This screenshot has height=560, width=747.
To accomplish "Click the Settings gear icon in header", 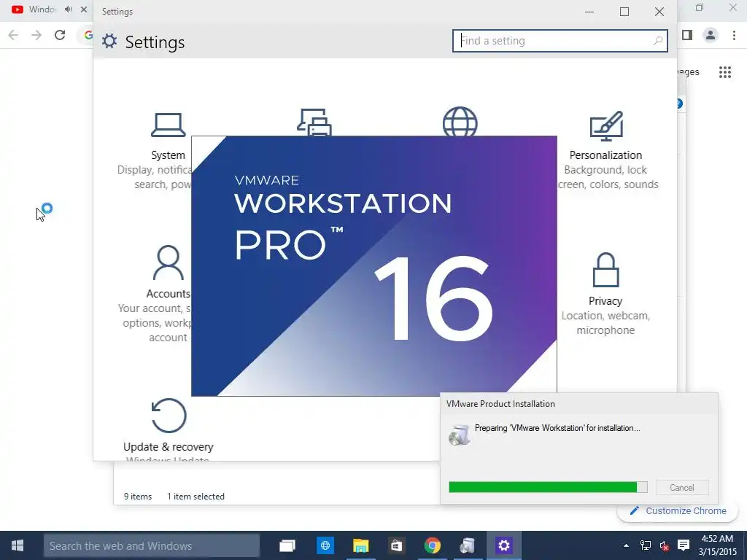I will coord(109,42).
